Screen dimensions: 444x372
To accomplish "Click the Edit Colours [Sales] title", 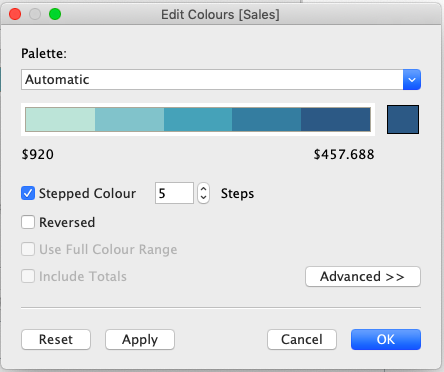I will [x=220, y=15].
